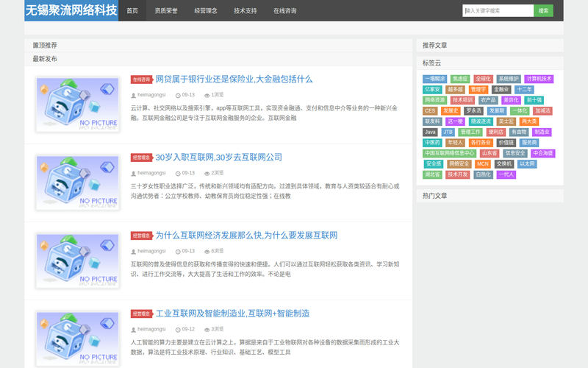Click clock icon under 30岁入职互联网 article
The width and height of the screenshot is (588, 368).
(x=178, y=174)
